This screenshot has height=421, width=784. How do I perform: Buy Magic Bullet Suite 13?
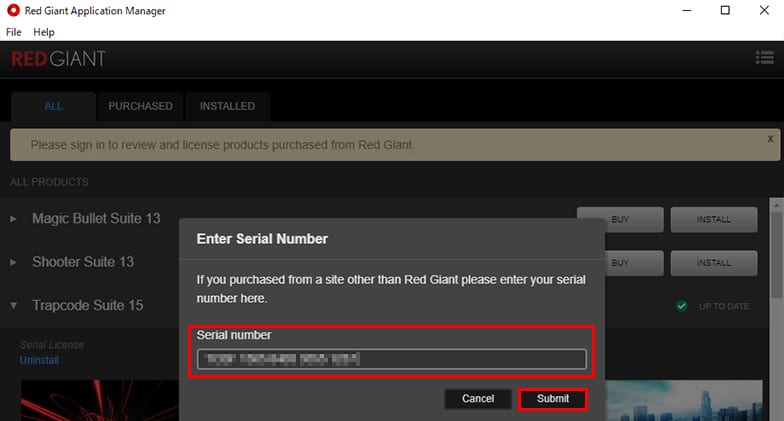pyautogui.click(x=620, y=220)
